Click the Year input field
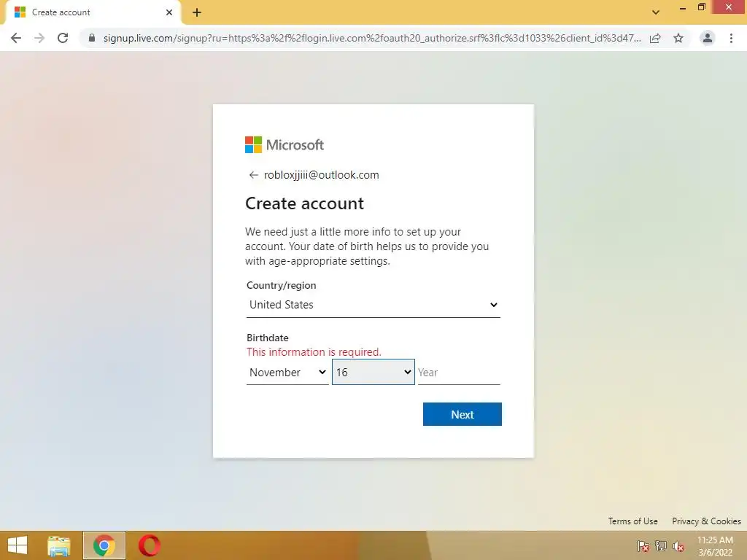Image resolution: width=747 pixels, height=560 pixels. tap(459, 373)
